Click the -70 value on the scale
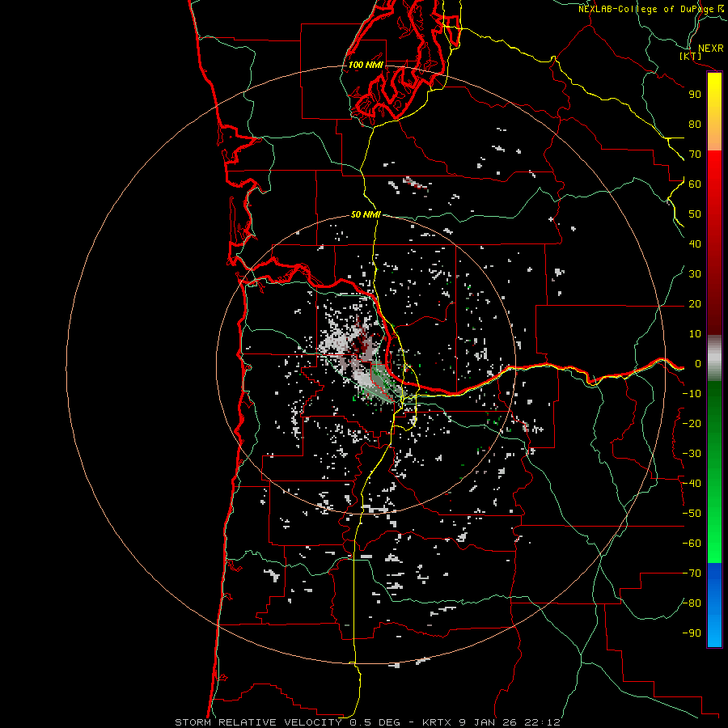Viewport: 728px width, 728px height. click(x=692, y=574)
